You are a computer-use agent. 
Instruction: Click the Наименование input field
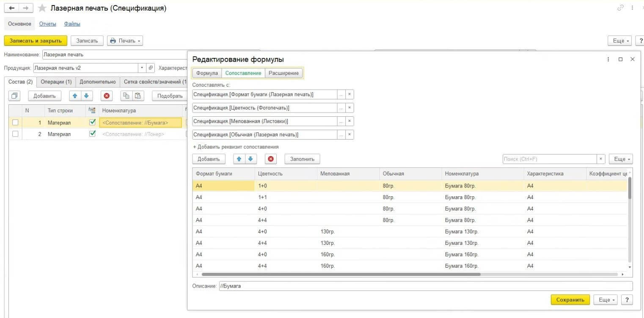point(114,55)
